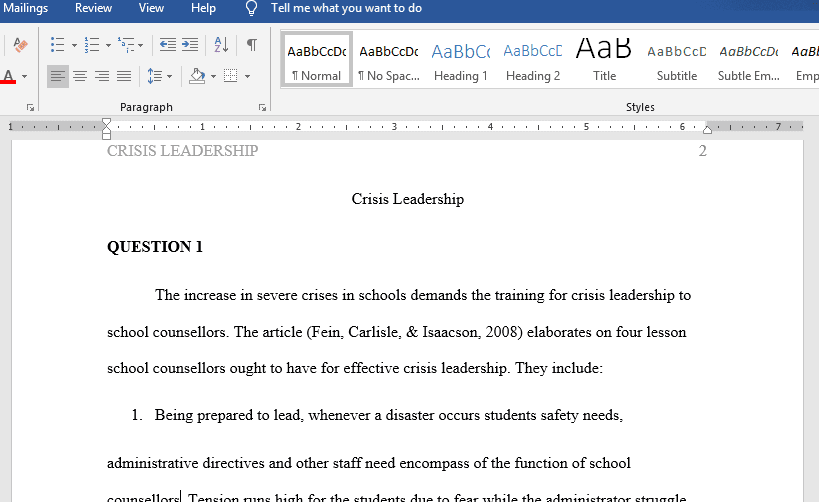Click the Shading paint bucket icon
This screenshot has height=502, width=819.
pyautogui.click(x=197, y=77)
